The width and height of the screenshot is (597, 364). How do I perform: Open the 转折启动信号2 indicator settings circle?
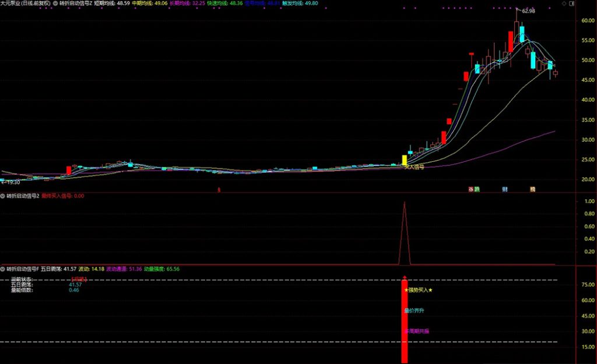click(3, 196)
